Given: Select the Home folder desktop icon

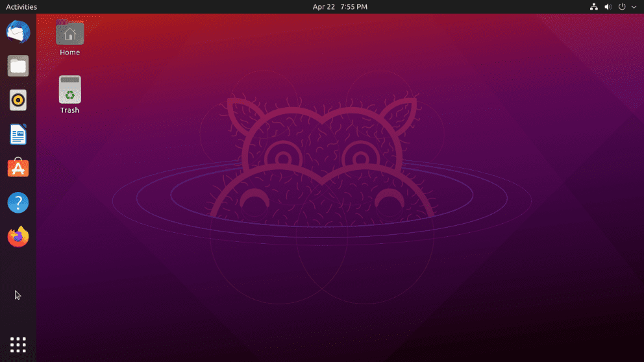Looking at the screenshot, I should pyautogui.click(x=70, y=33).
